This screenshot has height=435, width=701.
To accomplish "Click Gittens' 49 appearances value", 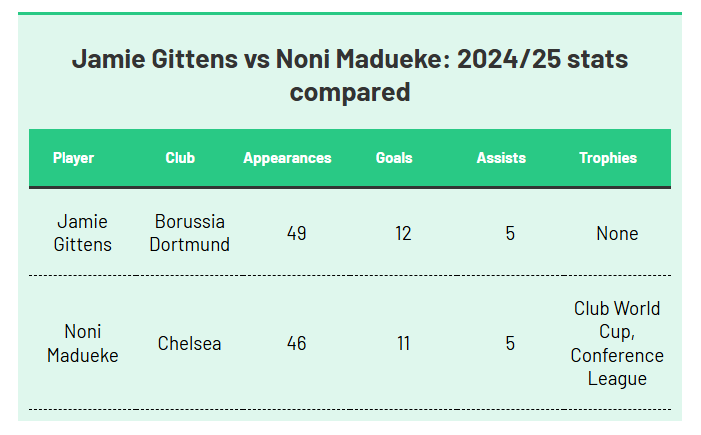I will tap(296, 233).
